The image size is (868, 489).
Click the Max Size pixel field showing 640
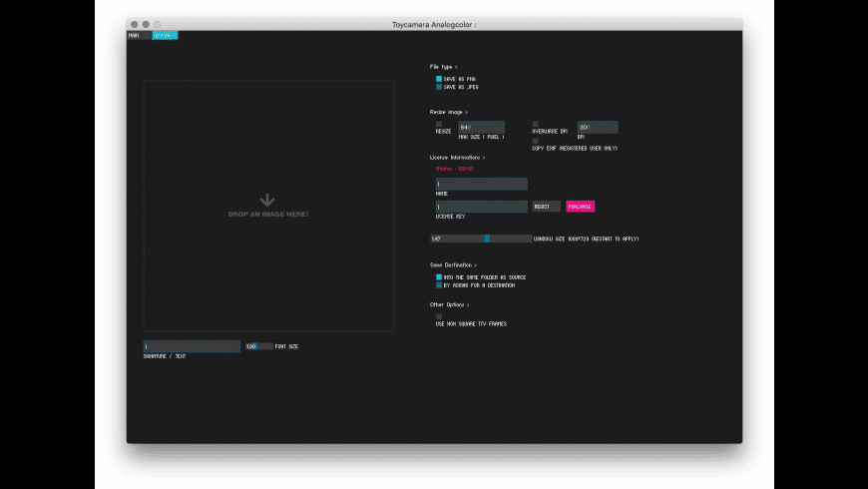pyautogui.click(x=481, y=128)
